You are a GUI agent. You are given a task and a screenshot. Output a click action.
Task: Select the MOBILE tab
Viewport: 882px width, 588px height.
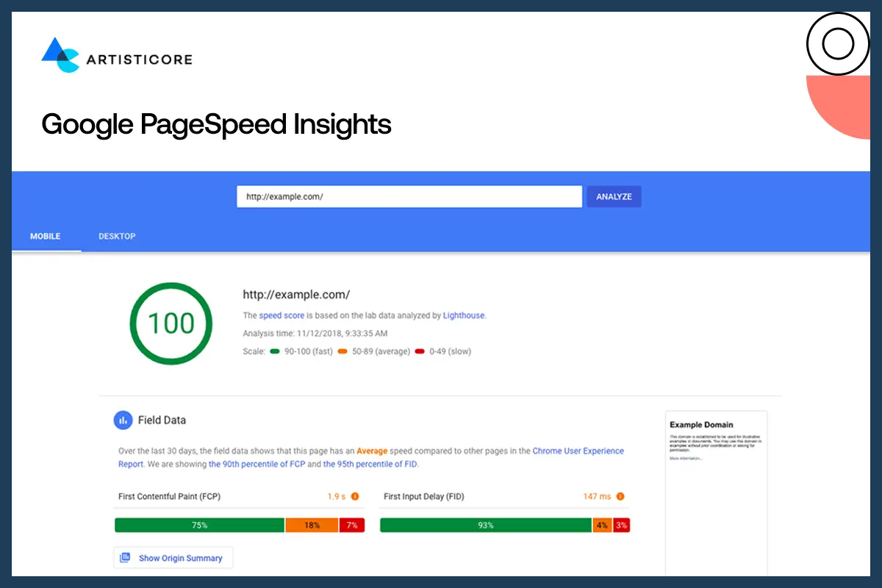pos(46,236)
